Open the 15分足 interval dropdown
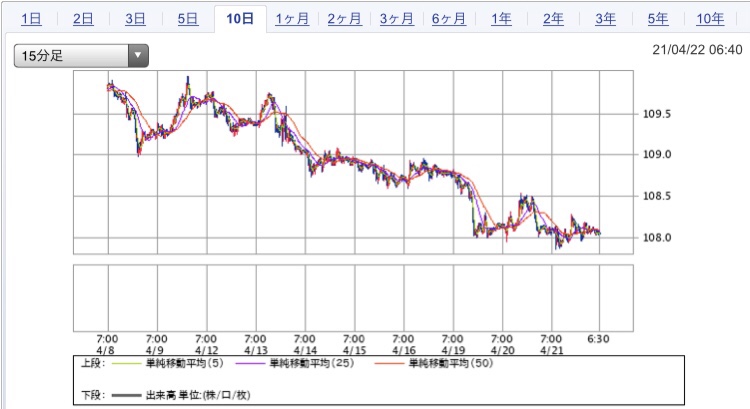This screenshot has height=409, width=750. pos(81,55)
